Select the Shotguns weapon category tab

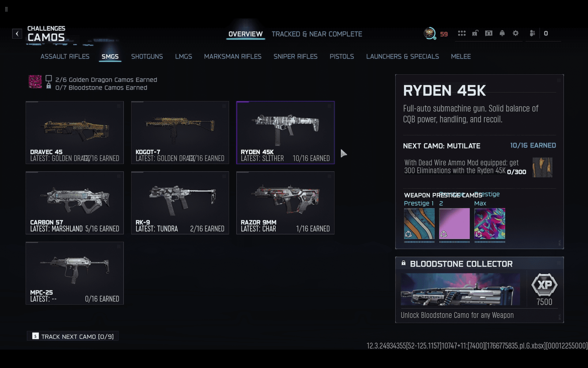click(x=147, y=56)
